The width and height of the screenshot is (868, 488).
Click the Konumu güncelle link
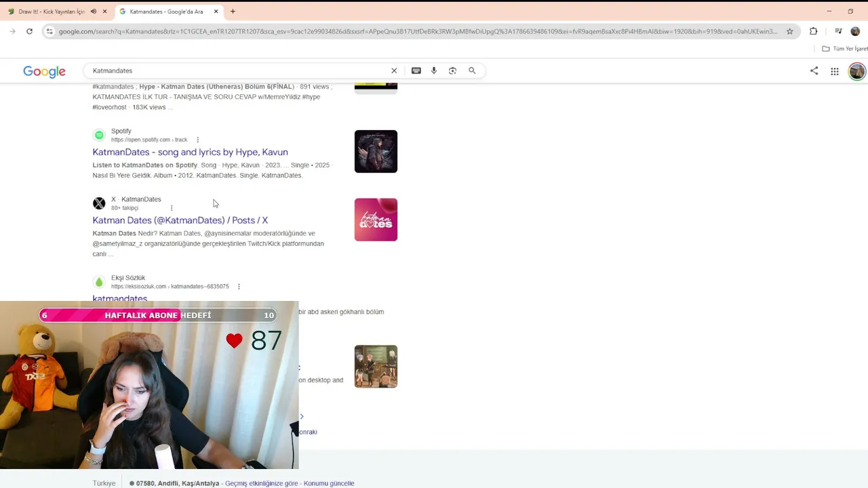329,483
